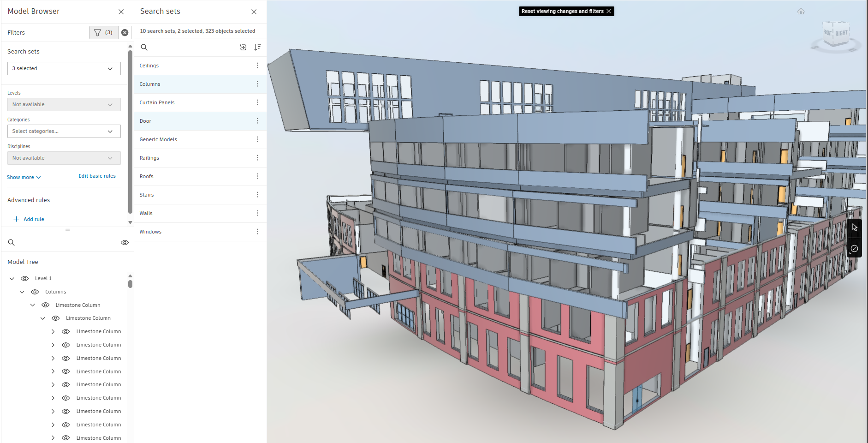Dismiss the Reset viewing changes and filters banner
The width and height of the screenshot is (868, 443).
(x=608, y=11)
